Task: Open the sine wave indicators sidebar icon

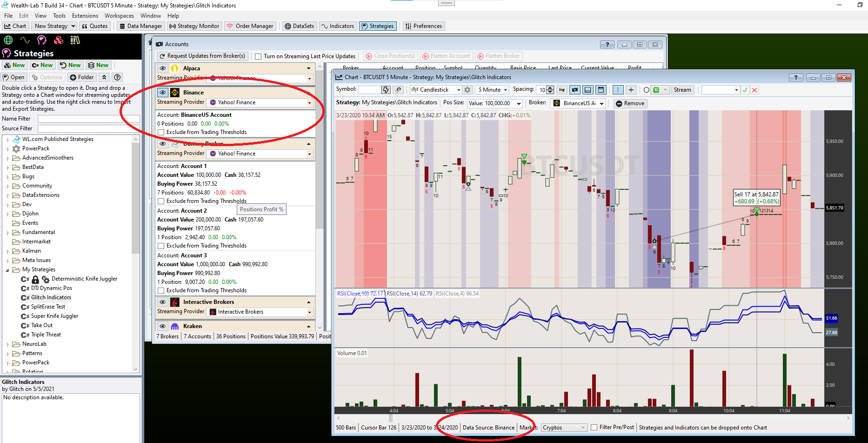Action: [25, 40]
